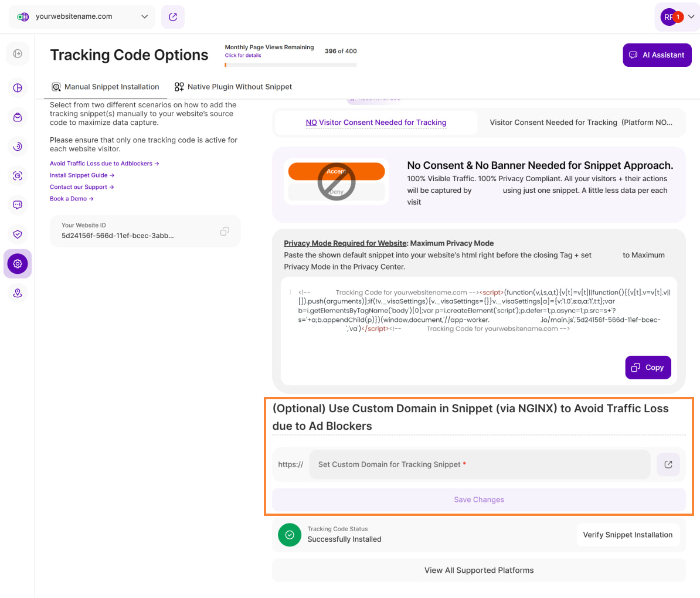Image resolution: width=700 pixels, height=598 pixels.
Task: Open the Install Snippet Guide link
Action: coord(81,175)
